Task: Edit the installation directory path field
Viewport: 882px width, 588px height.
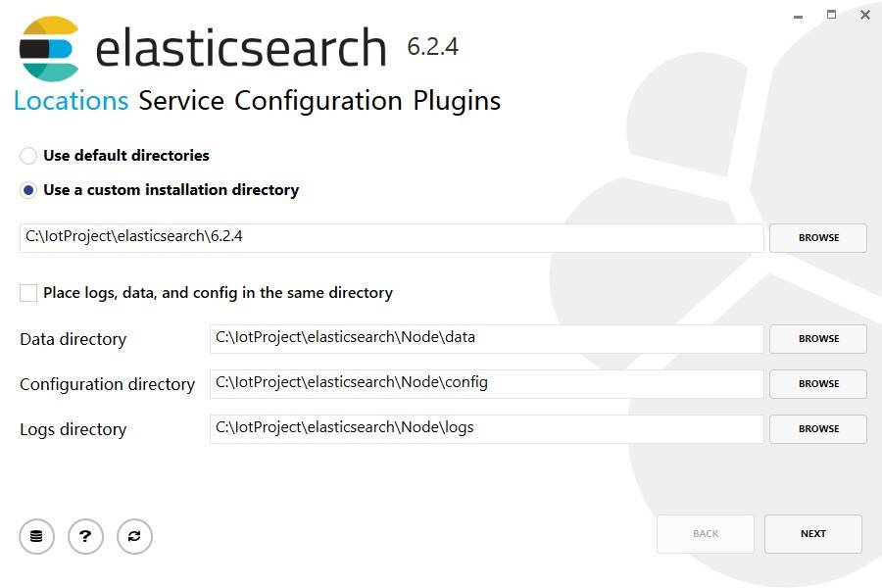Action: pos(391,238)
